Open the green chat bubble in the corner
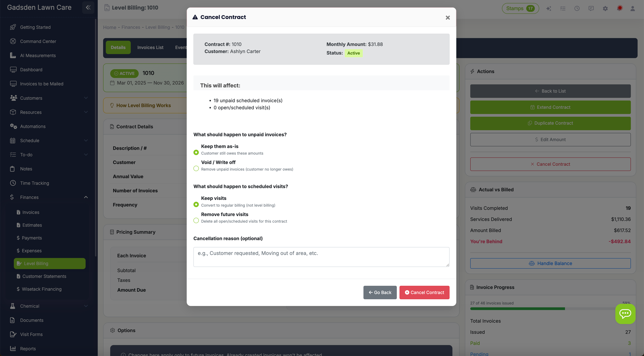 tap(625, 314)
